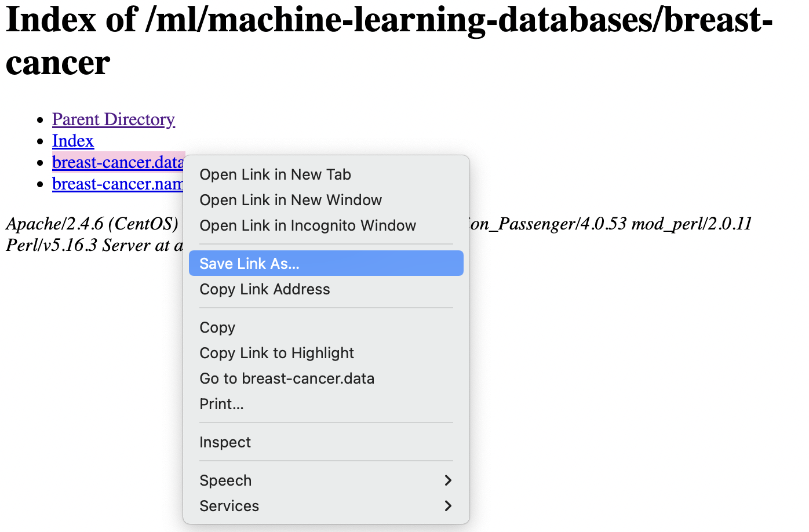The height and width of the screenshot is (532, 809).
Task: Select "Open Link in New Tab"
Action: point(275,174)
